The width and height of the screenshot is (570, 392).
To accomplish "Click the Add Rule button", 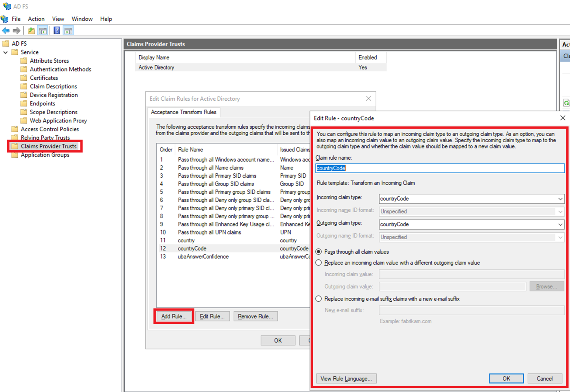I will 174,317.
